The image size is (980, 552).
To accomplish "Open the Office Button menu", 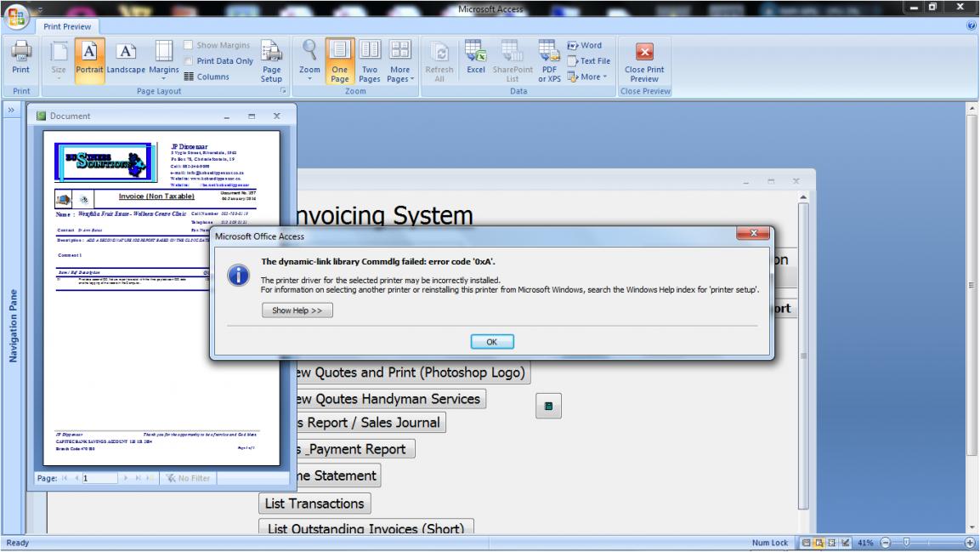I will point(16,16).
